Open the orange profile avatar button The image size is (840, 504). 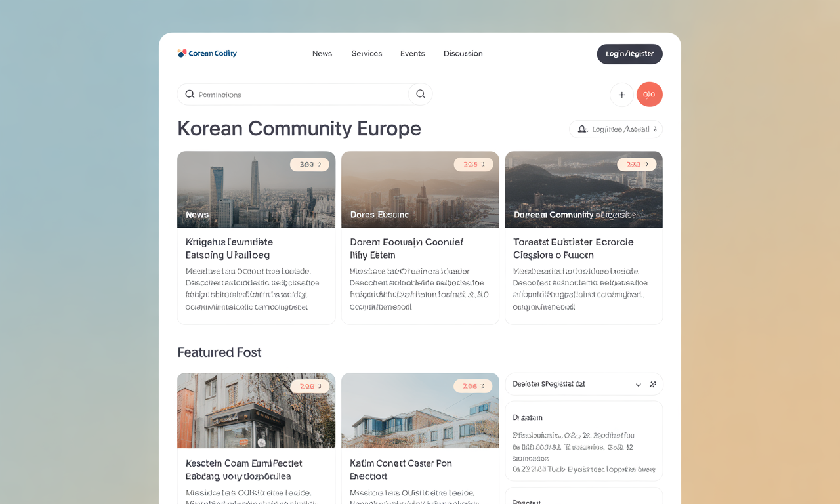point(650,94)
